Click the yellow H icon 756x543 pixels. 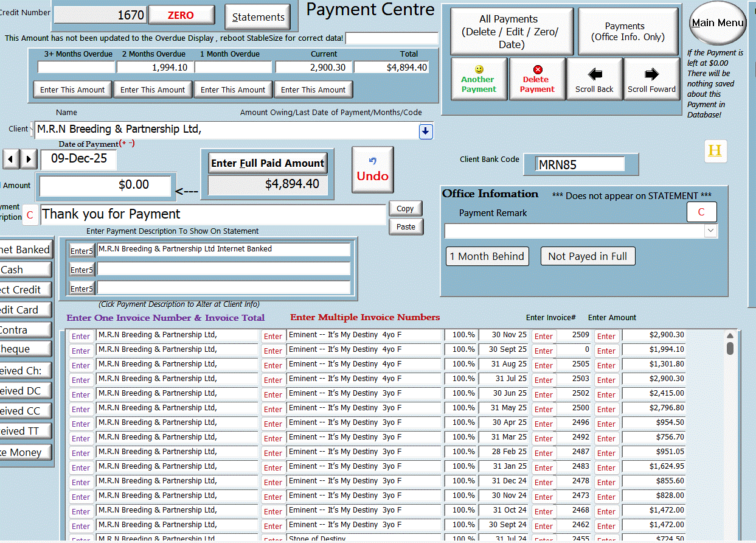[x=715, y=151]
